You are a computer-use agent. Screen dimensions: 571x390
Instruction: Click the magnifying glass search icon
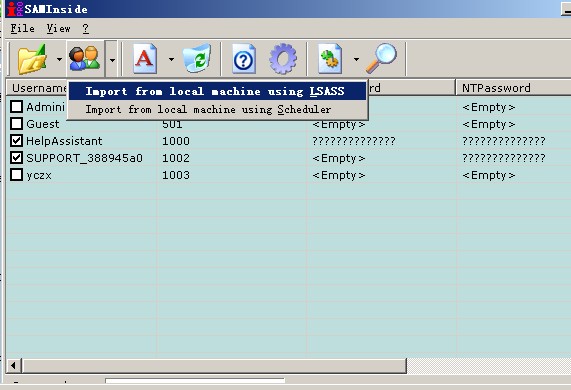coord(381,59)
